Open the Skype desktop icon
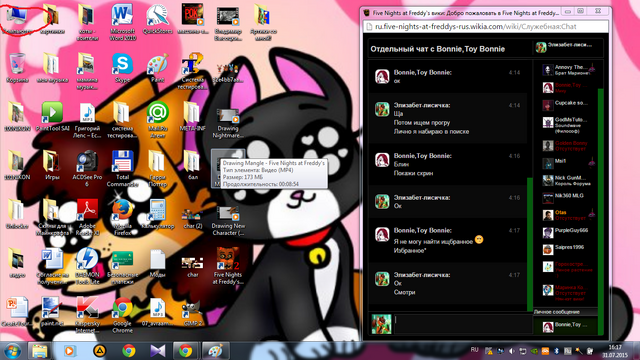This screenshot has width=640, height=360. pyautogui.click(x=122, y=68)
